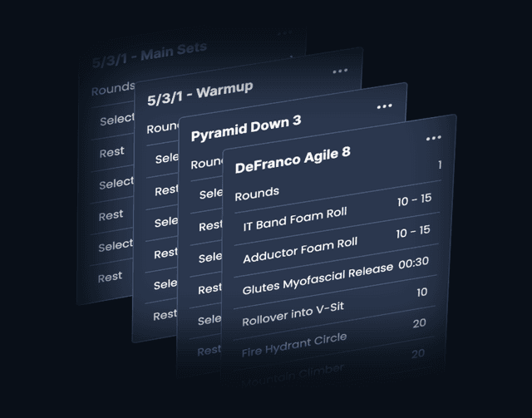This screenshot has height=418, width=532.
Task: Click the Pyramid Down 3 card title
Action: 246,128
